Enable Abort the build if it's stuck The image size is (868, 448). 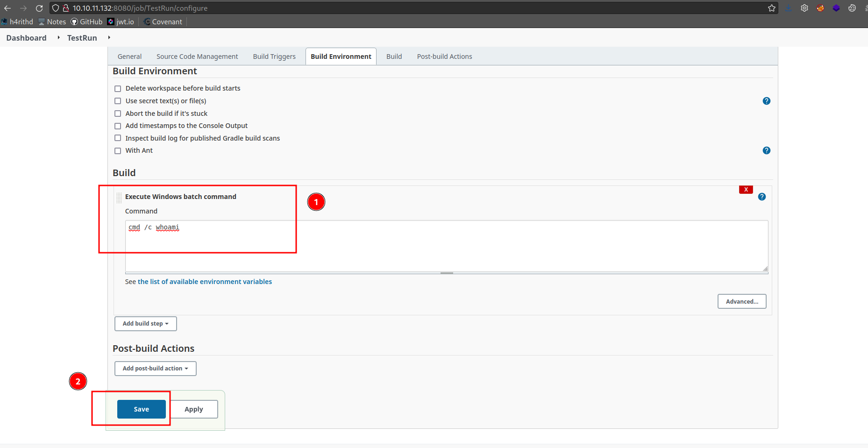(x=118, y=114)
